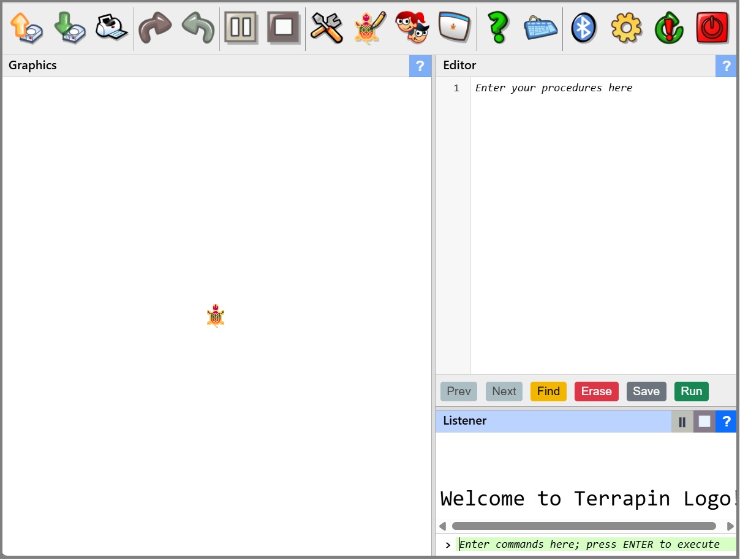Click the redo arrow icon
740x560 pixels.
154,28
